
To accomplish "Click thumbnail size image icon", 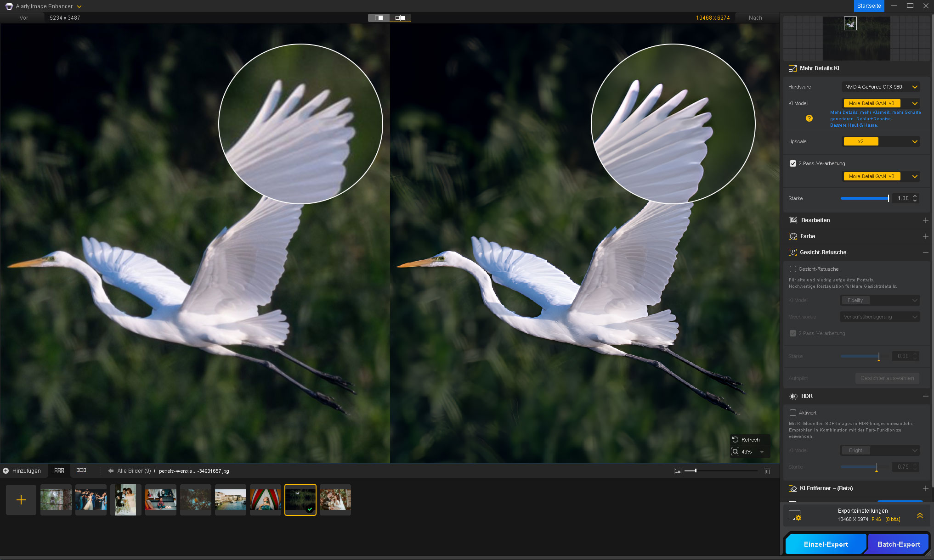I will click(x=677, y=471).
